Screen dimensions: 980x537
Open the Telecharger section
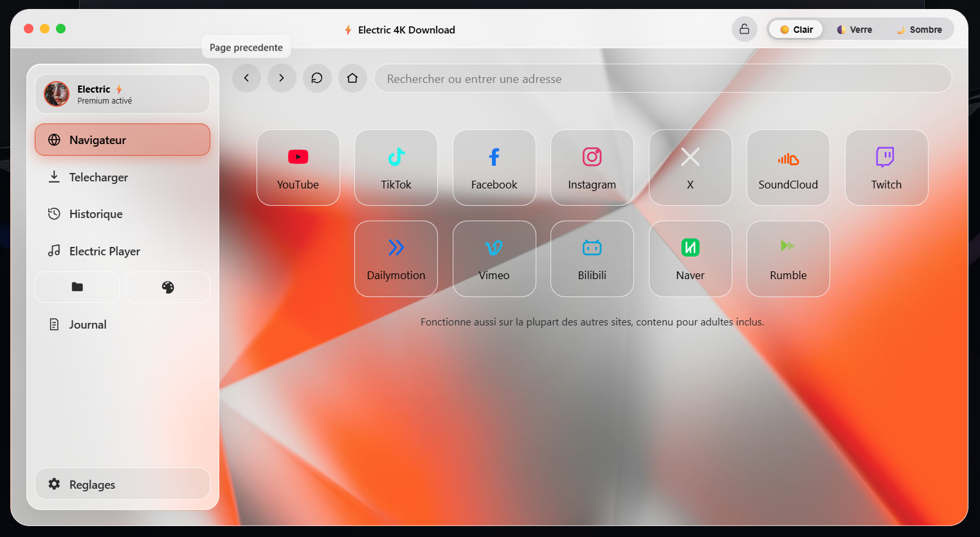(x=122, y=177)
